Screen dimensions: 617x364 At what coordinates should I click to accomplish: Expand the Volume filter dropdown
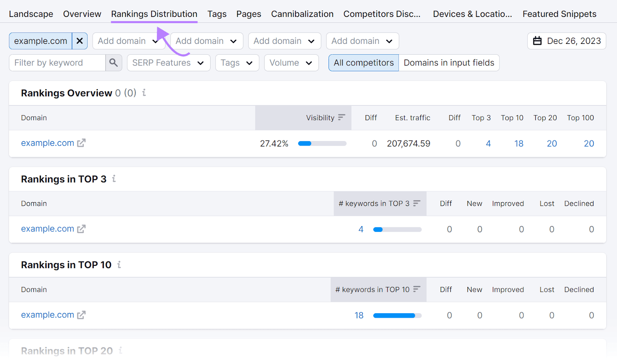click(x=291, y=62)
